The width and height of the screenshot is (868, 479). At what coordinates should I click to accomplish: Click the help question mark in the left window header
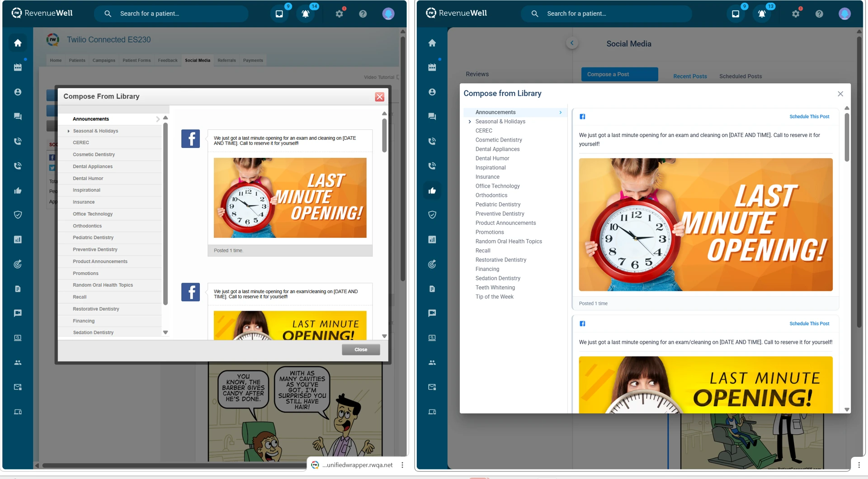[363, 14]
